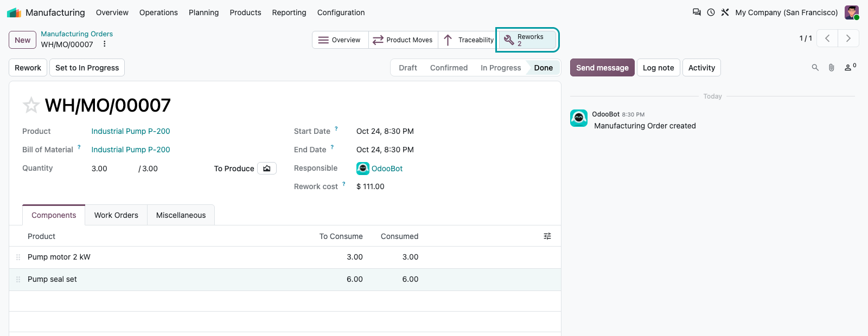Image resolution: width=868 pixels, height=336 pixels.
Task: Search messages in the chatter
Action: point(815,68)
